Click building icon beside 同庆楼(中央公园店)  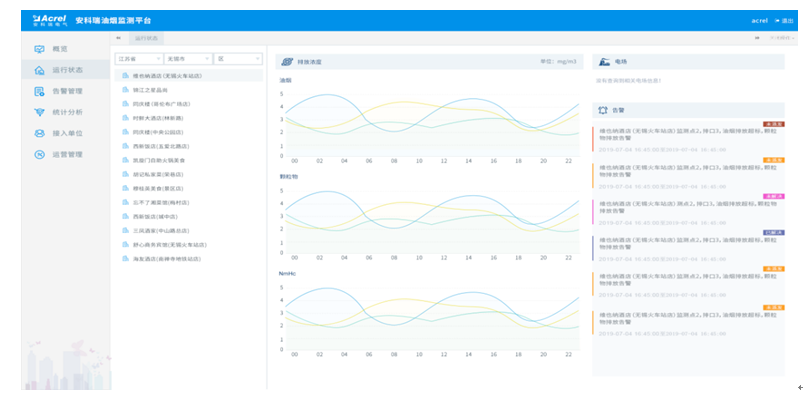pyautogui.click(x=125, y=132)
